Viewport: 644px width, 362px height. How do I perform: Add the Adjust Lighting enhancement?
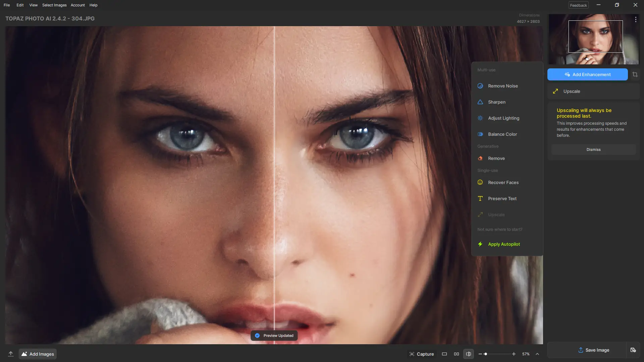point(503,118)
